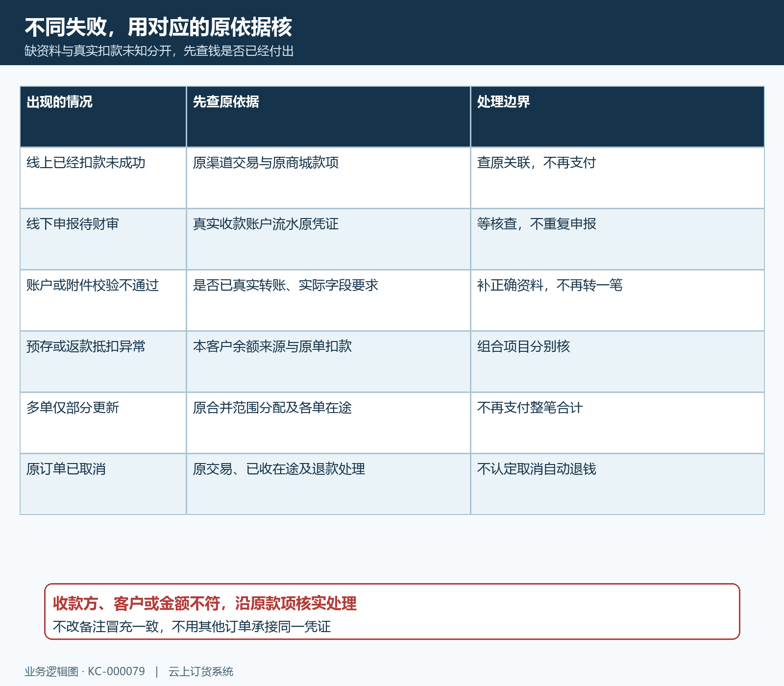This screenshot has width=784, height=686.
Task: Click the cell 不认定取消自动退钱
Action: point(617,484)
